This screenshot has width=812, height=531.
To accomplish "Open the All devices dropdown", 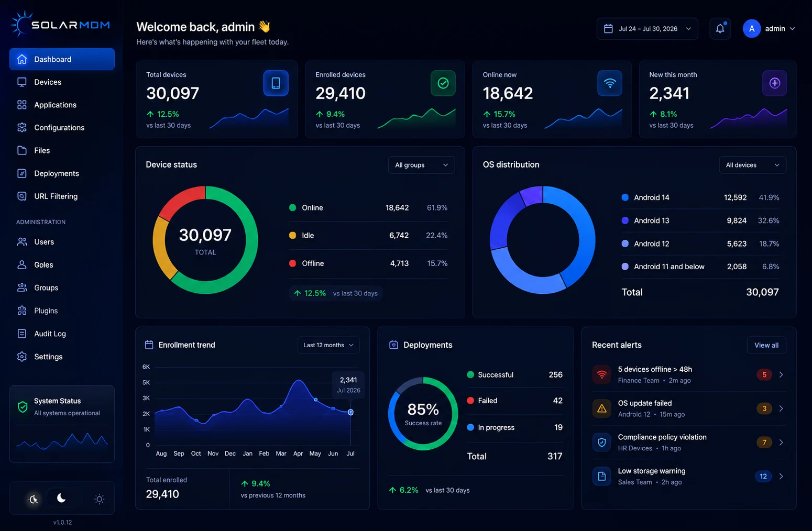I will click(752, 165).
